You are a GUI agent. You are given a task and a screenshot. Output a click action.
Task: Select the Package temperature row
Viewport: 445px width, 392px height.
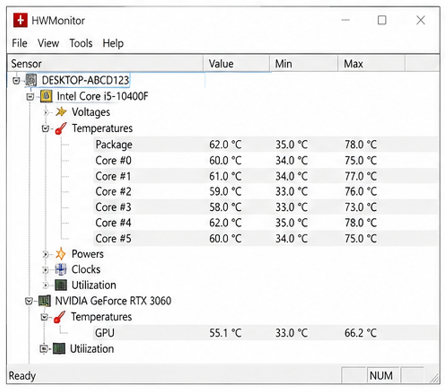pos(266,144)
